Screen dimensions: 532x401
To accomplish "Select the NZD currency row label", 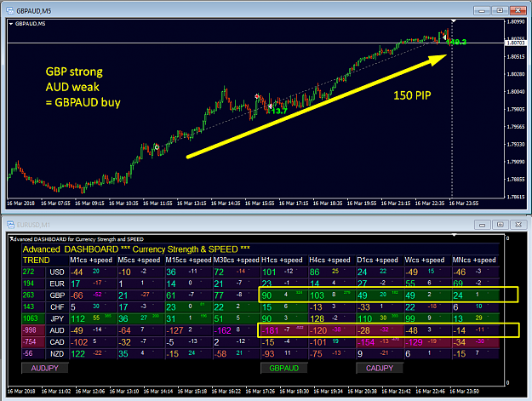I will [57, 354].
